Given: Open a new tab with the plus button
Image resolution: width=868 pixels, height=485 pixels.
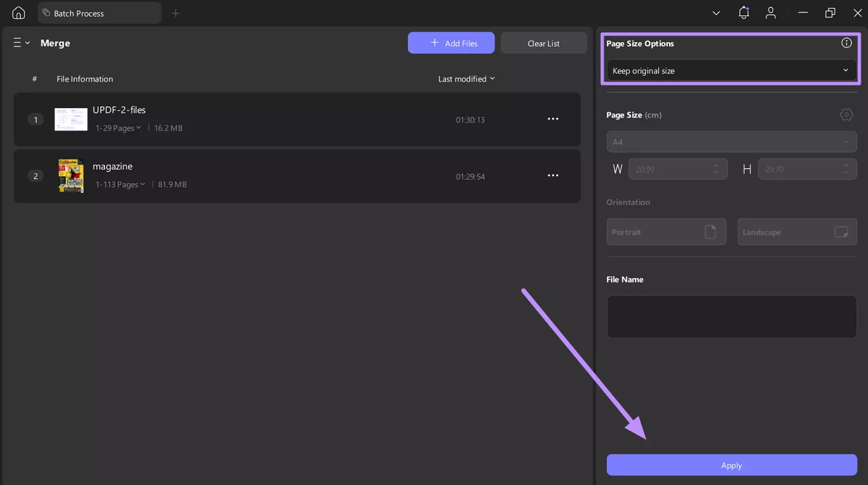Looking at the screenshot, I should [176, 12].
